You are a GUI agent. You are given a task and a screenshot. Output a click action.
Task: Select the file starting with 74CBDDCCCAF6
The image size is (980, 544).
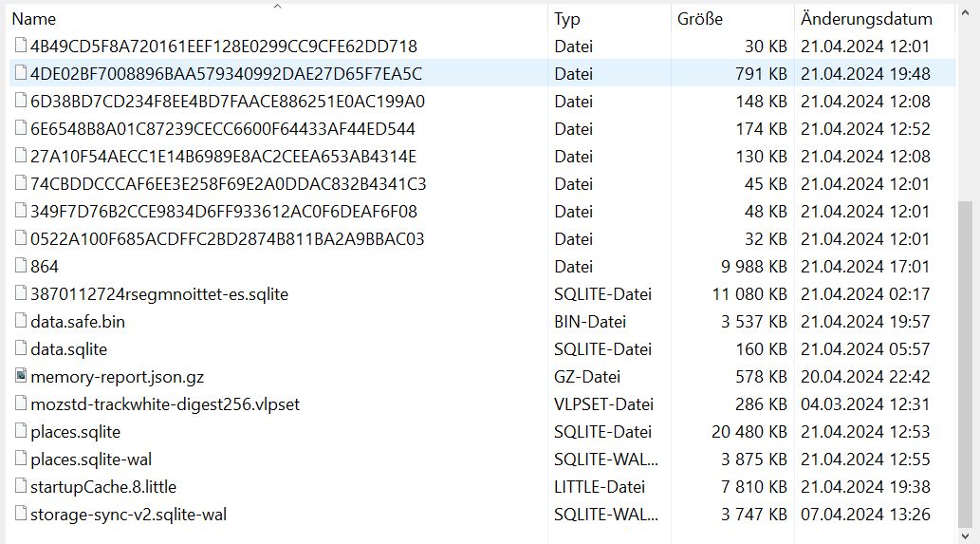click(228, 183)
